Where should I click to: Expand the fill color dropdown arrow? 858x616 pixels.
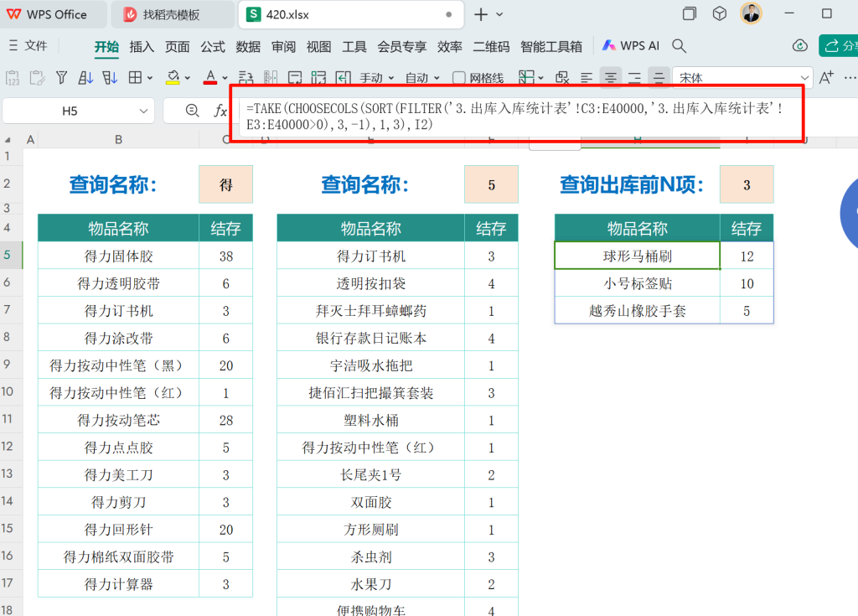click(x=187, y=78)
